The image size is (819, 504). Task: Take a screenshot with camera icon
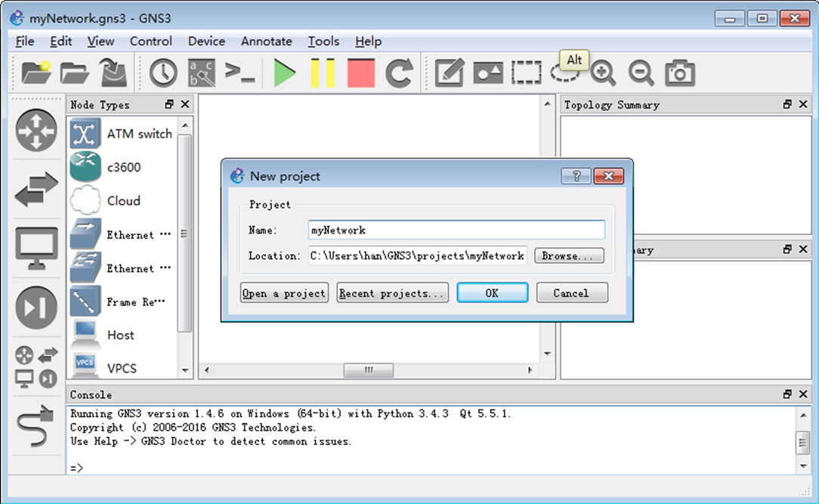tap(679, 73)
